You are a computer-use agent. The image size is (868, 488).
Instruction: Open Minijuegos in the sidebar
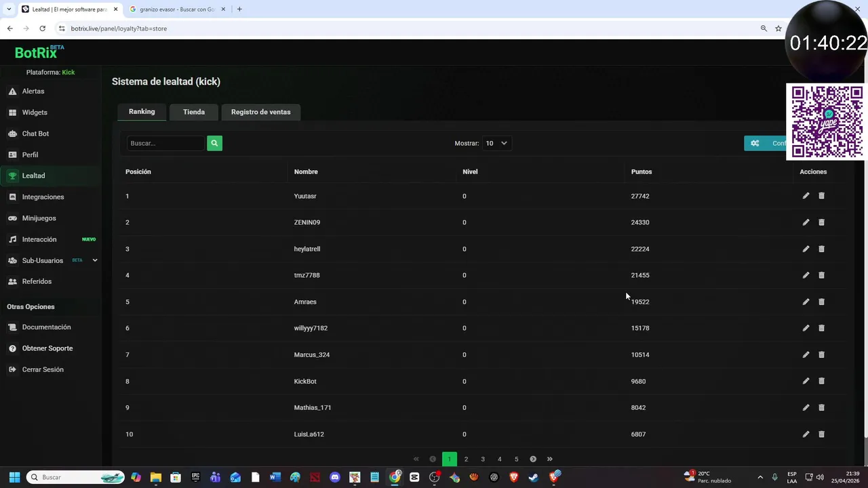click(x=39, y=218)
